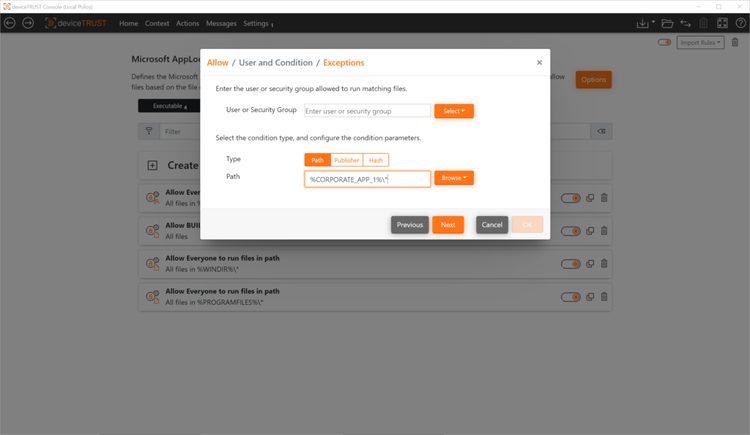750x435 pixels.
Task: Click the forward navigation arrow icon
Action: pos(28,23)
